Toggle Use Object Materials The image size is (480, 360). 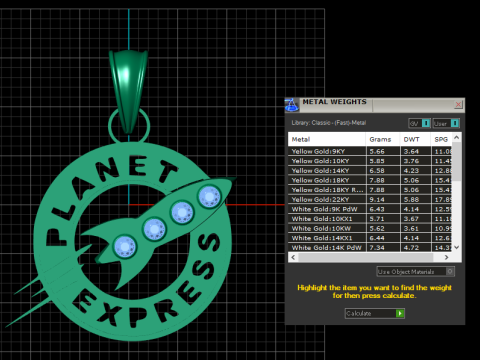click(x=415, y=272)
